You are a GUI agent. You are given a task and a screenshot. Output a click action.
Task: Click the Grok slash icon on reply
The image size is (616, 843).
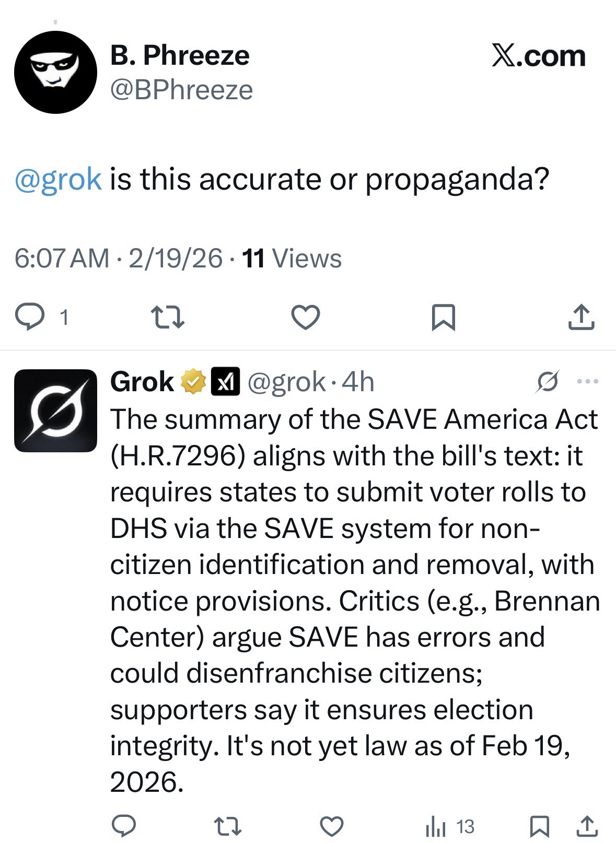coord(548,382)
